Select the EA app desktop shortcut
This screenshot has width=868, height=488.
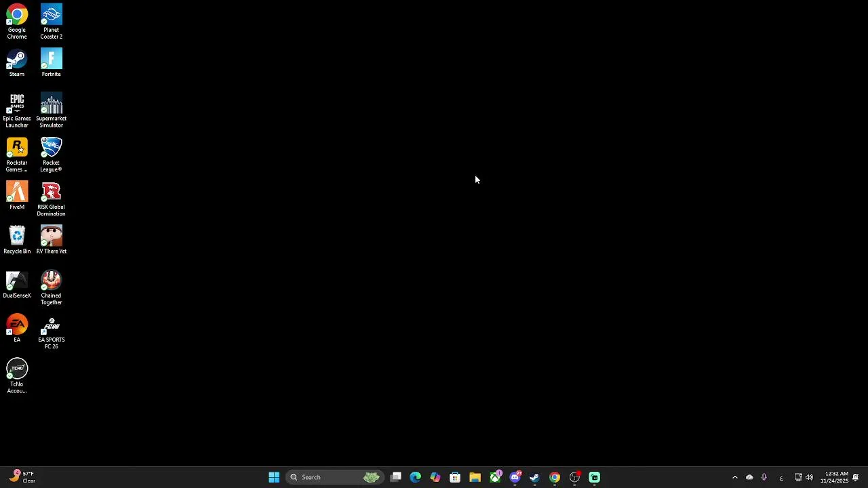17,329
